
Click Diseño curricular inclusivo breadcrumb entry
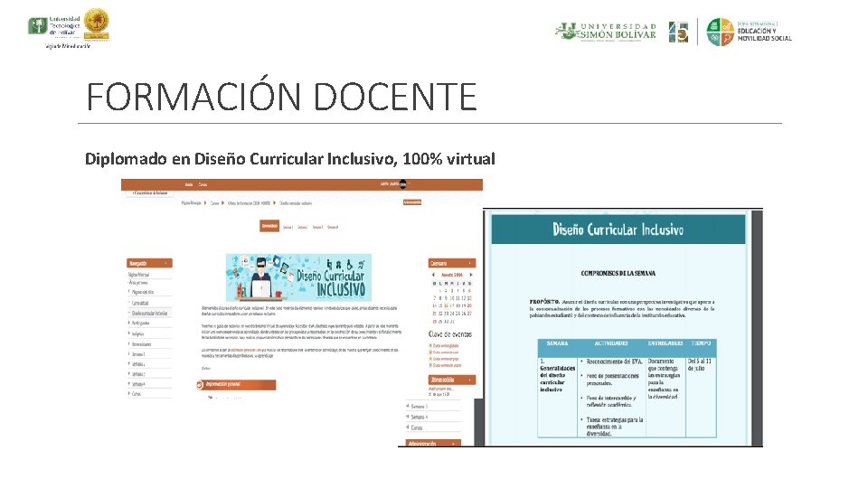coord(296,203)
